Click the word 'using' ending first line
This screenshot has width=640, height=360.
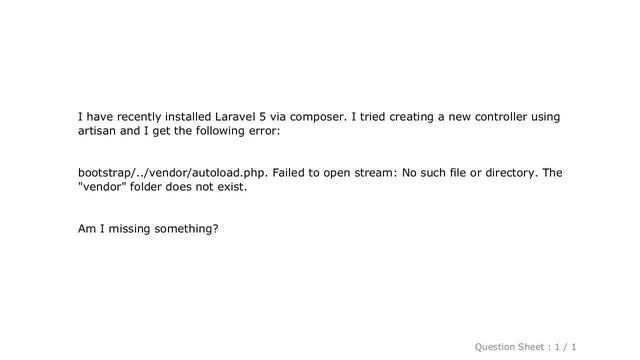point(545,118)
